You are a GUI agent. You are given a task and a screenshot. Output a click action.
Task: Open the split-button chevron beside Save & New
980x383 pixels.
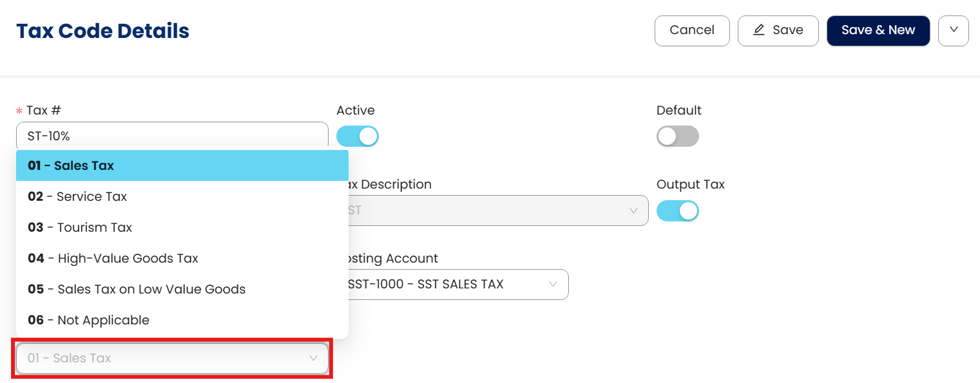tap(954, 30)
